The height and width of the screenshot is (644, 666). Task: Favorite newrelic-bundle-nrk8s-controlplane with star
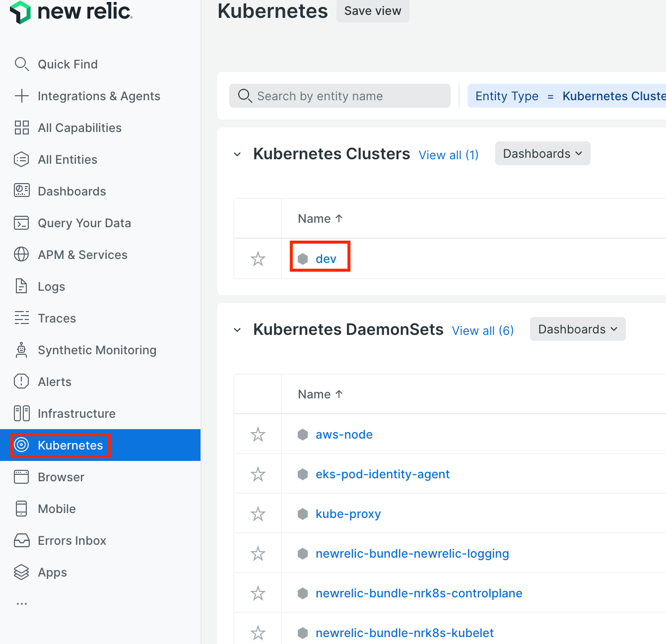click(x=258, y=593)
